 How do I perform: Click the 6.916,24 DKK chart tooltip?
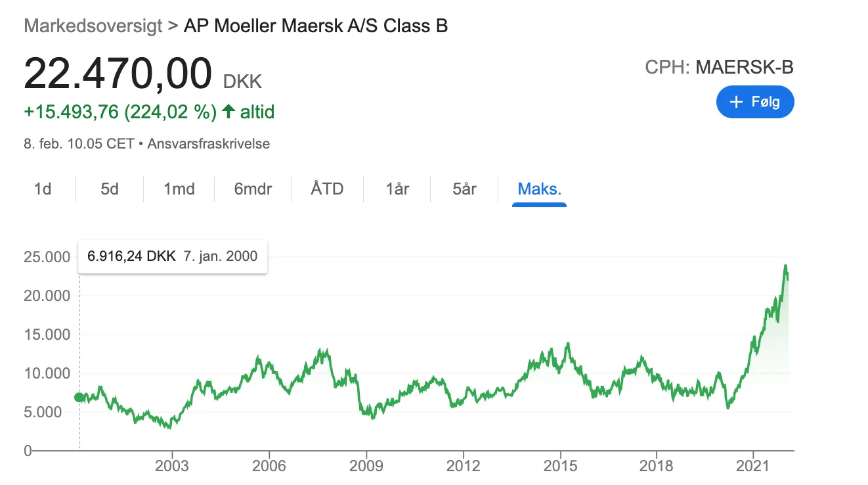pos(173,256)
